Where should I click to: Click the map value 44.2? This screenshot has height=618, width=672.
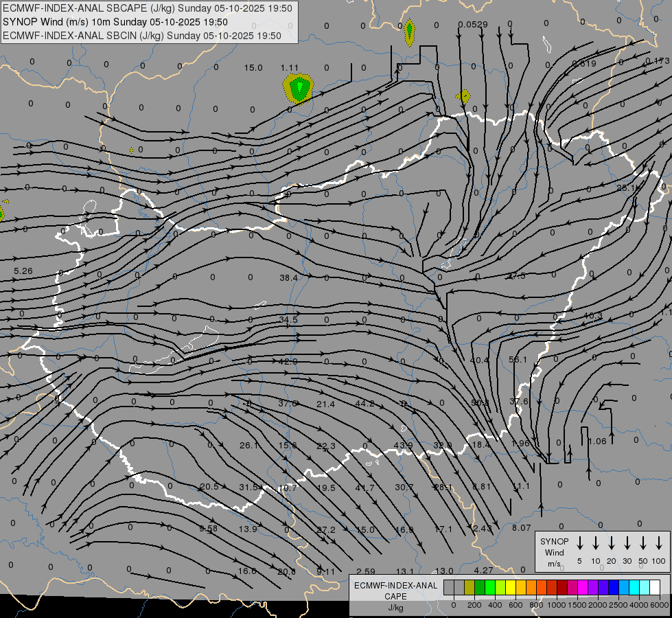click(364, 404)
